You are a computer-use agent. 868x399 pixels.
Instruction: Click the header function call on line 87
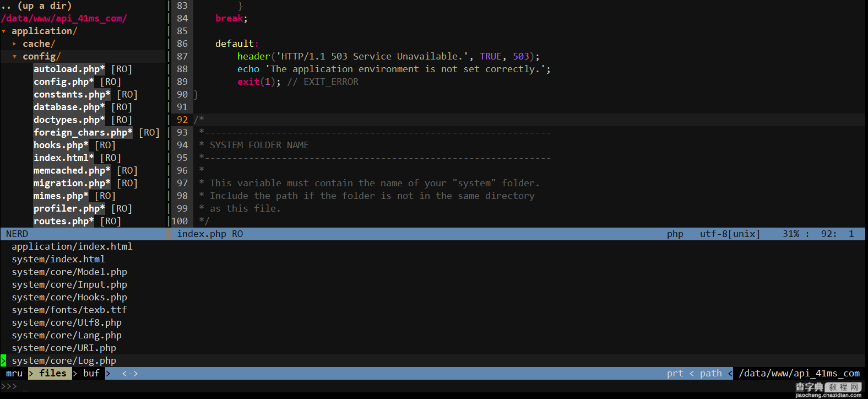click(x=254, y=57)
